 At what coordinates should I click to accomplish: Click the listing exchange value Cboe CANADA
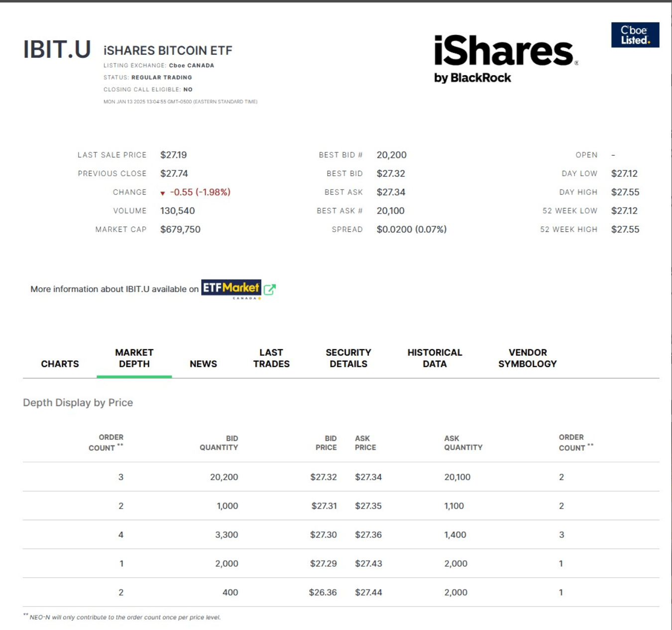pos(192,65)
